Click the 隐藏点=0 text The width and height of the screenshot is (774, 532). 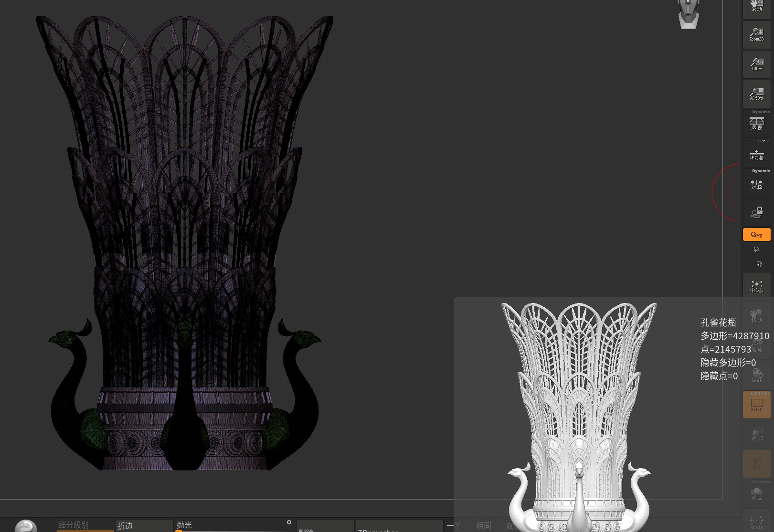pos(719,376)
